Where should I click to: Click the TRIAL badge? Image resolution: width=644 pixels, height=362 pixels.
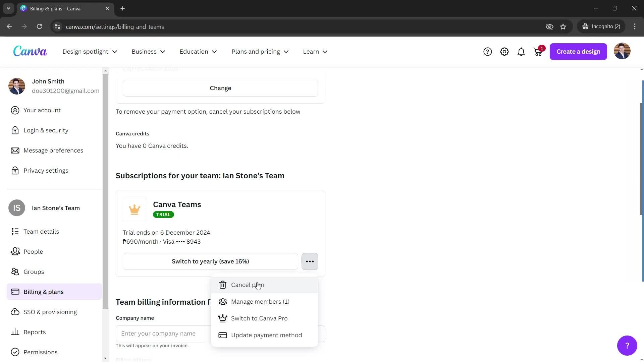point(163,215)
